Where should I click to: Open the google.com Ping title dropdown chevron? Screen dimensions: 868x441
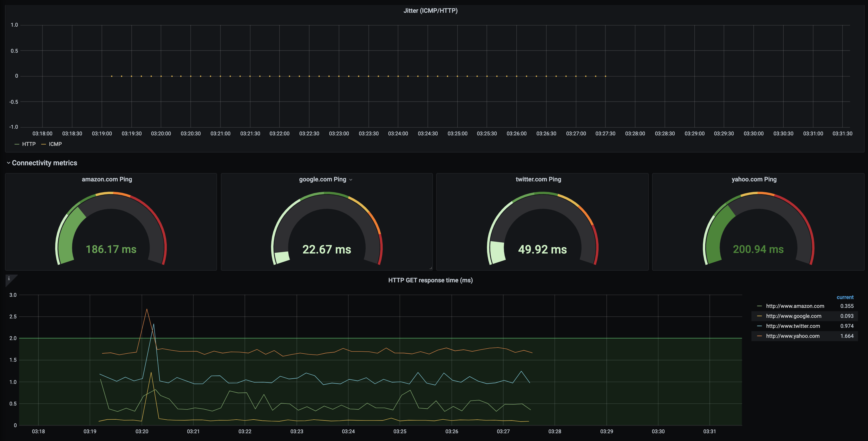(351, 180)
